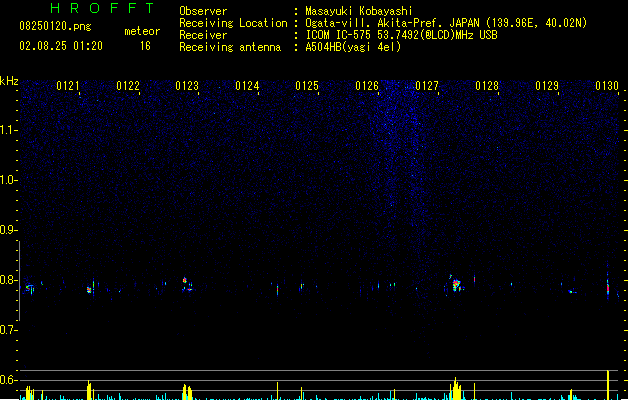Click the 1.1 kHz axis label
Screen dimensions: 629x400
(x=8, y=130)
